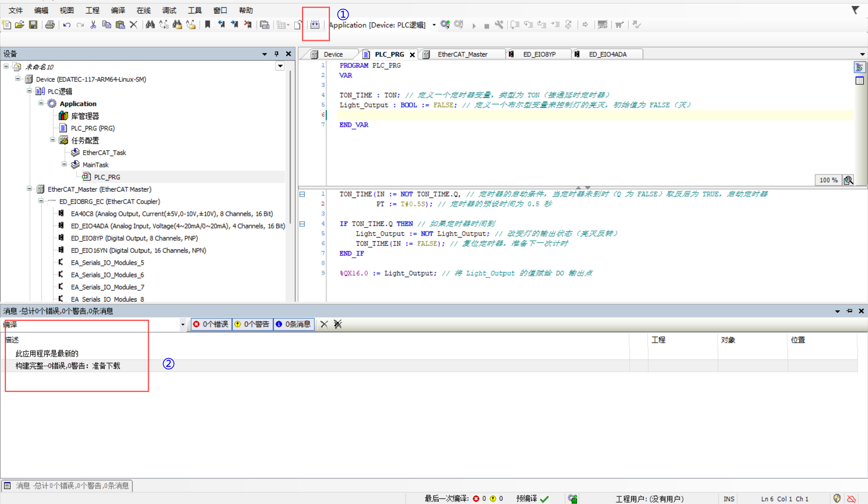This screenshot has width=868, height=504.
Task: Collapse the EtherCAT_Master tree node
Action: click(29, 189)
